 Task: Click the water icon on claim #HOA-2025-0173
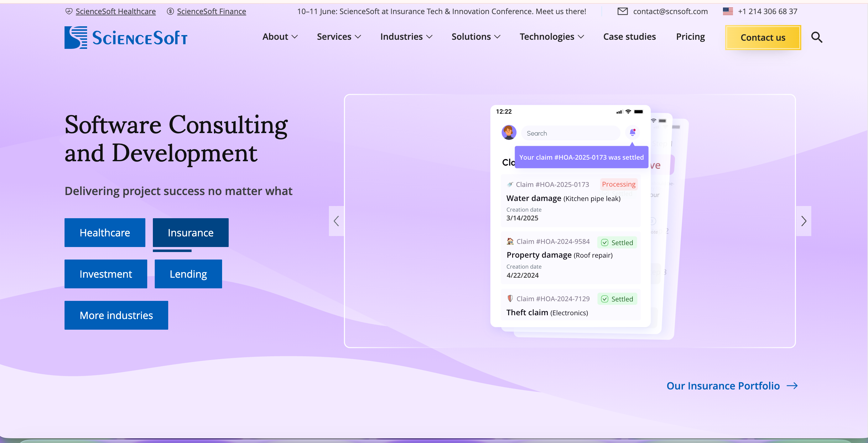[510, 184]
